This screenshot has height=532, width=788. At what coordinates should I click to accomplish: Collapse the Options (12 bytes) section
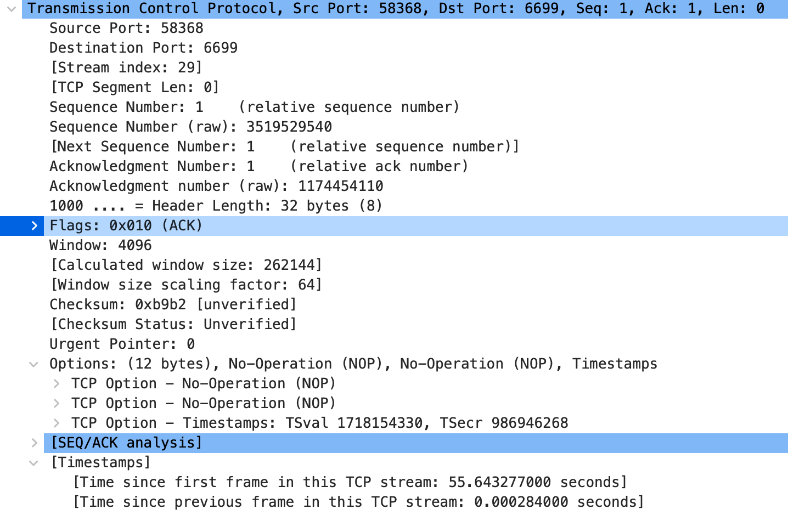click(x=33, y=364)
